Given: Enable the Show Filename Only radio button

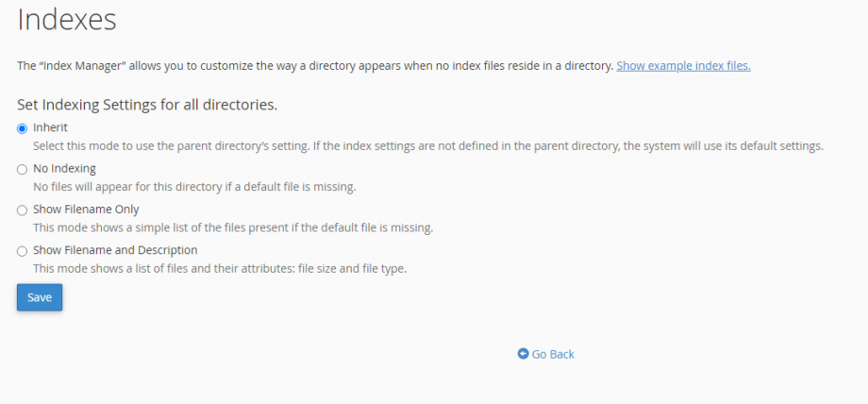Looking at the screenshot, I should 22,210.
